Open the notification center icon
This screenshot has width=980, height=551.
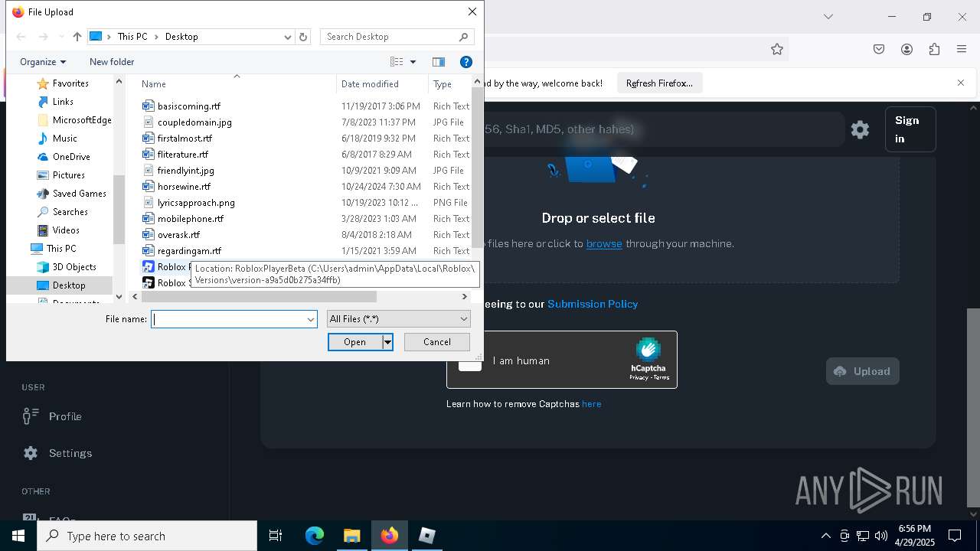tap(955, 536)
